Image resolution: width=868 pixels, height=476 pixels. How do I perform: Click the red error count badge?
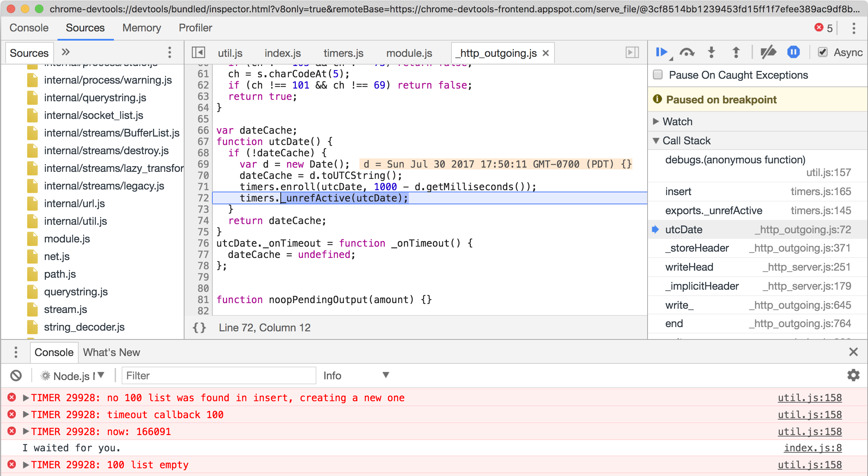click(x=824, y=28)
